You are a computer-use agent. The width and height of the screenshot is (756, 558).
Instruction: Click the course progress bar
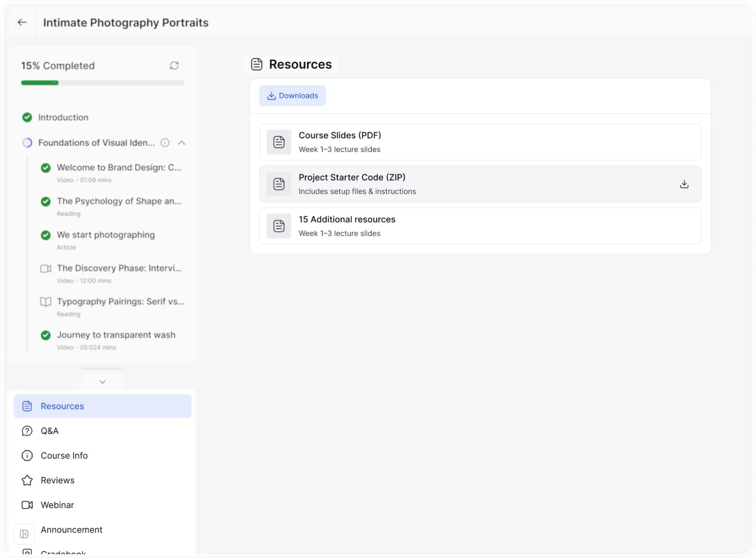tap(102, 83)
